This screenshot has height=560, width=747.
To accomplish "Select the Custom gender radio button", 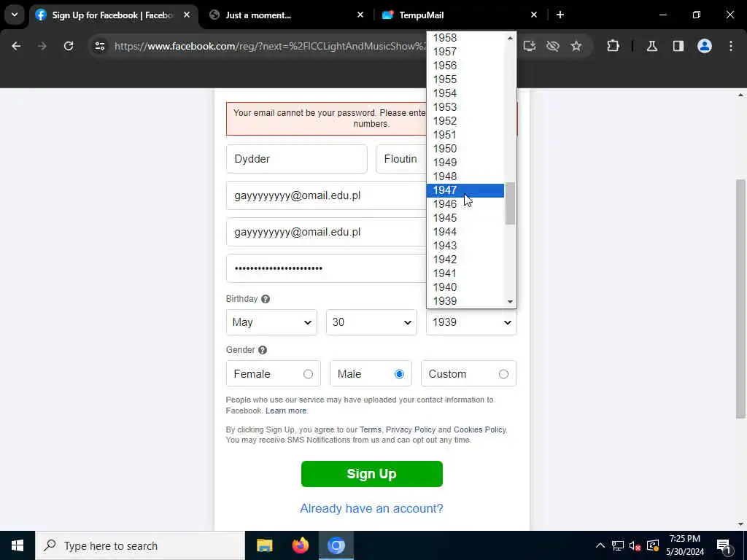I will [503, 374].
